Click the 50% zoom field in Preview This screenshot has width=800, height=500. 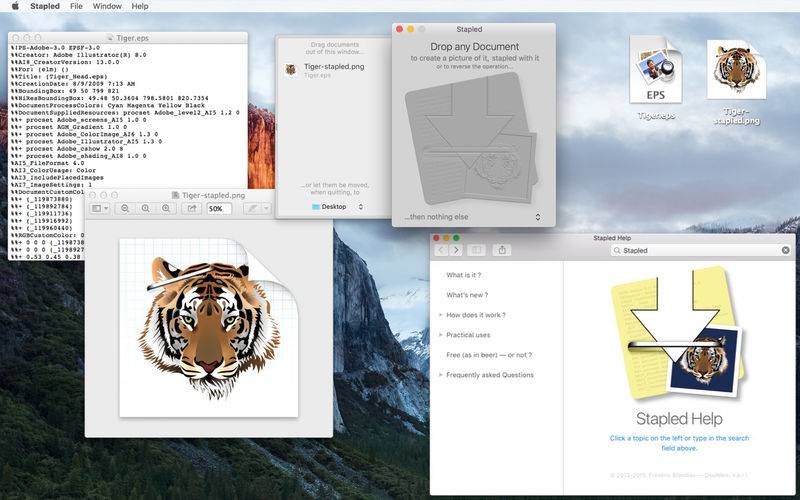219,209
